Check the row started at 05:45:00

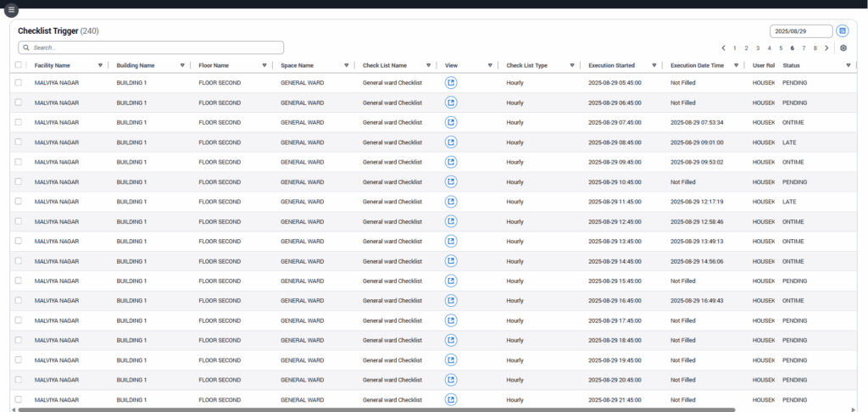19,82
